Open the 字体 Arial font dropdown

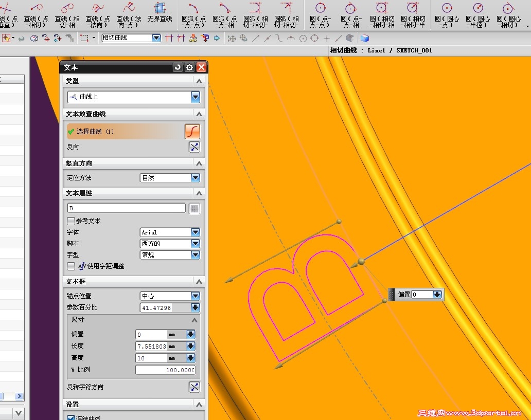(196, 232)
